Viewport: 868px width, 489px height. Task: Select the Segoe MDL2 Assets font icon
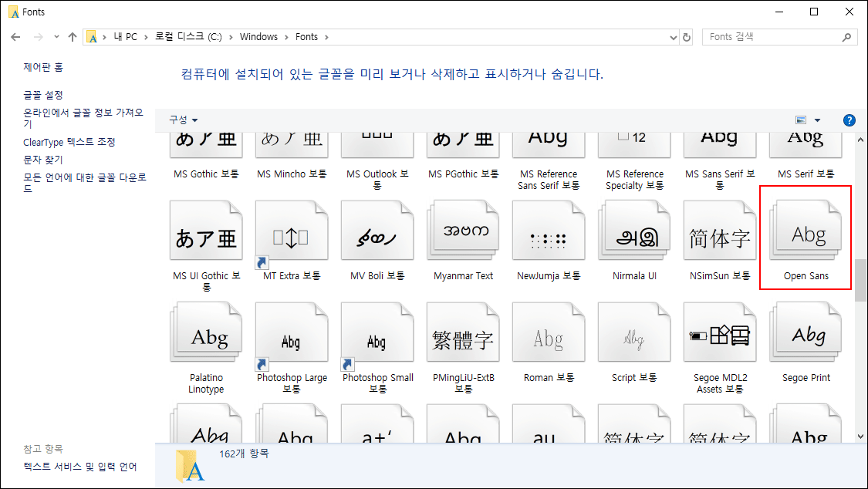click(720, 333)
